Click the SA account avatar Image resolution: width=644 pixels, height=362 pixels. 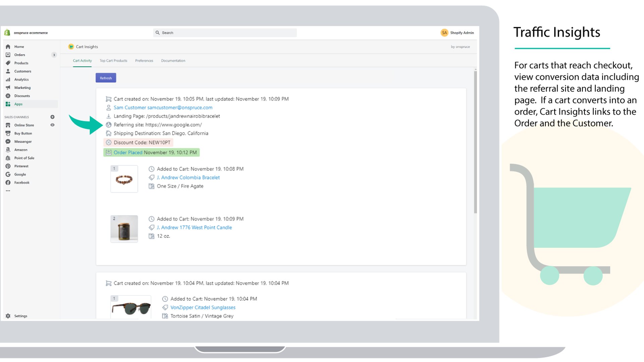click(x=444, y=33)
